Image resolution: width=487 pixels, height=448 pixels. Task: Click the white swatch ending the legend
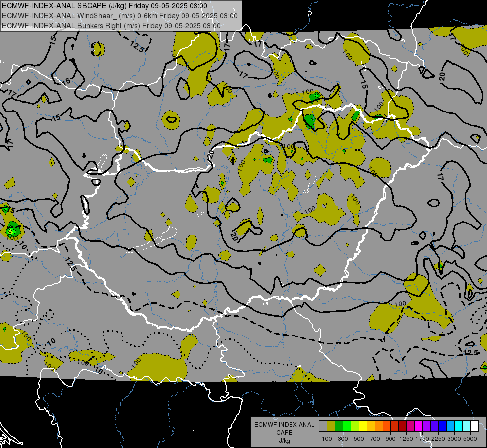point(474,426)
